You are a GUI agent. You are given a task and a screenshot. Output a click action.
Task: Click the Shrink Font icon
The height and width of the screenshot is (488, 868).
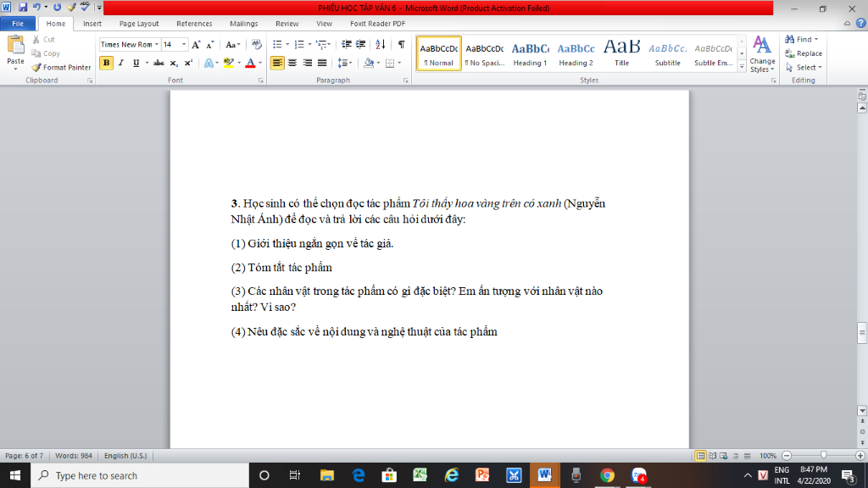tap(210, 45)
